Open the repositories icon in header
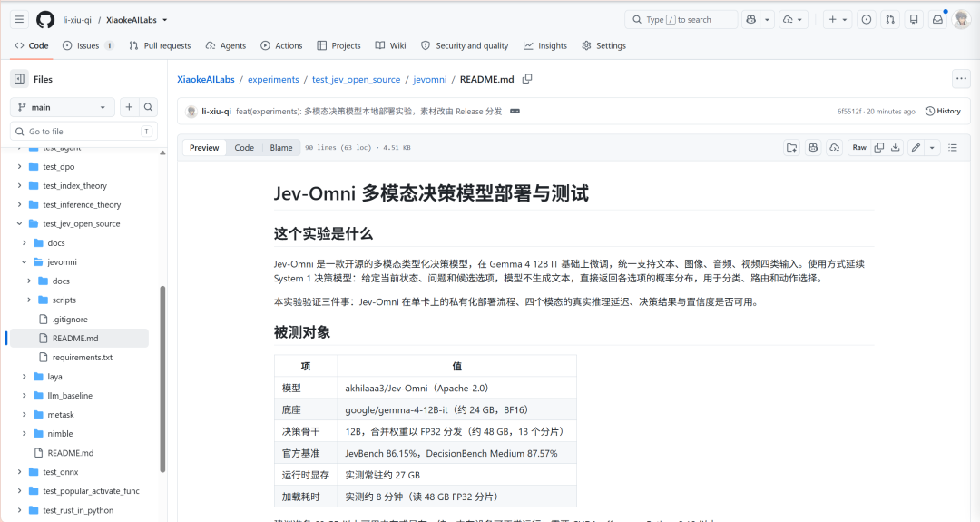This screenshot has width=980, height=522. point(914,19)
